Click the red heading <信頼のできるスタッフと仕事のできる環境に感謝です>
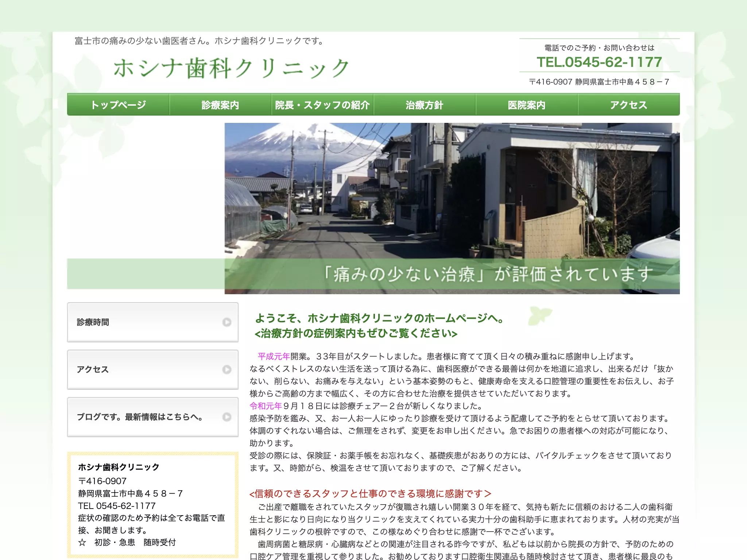 [371, 494]
